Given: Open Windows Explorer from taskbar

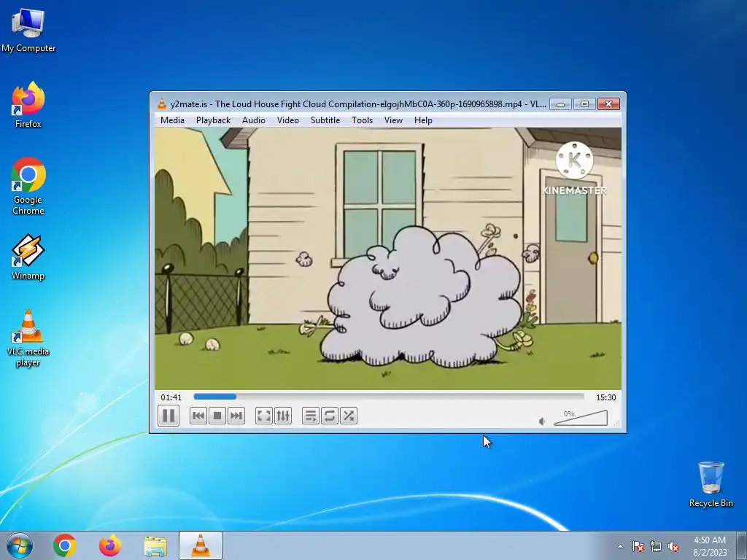Looking at the screenshot, I should [x=155, y=545].
